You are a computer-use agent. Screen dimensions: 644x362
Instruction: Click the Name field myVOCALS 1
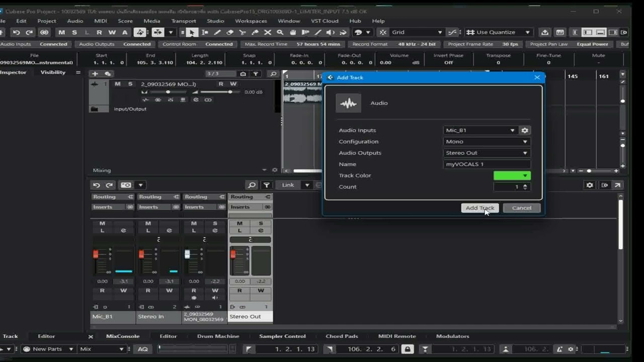tap(487, 164)
